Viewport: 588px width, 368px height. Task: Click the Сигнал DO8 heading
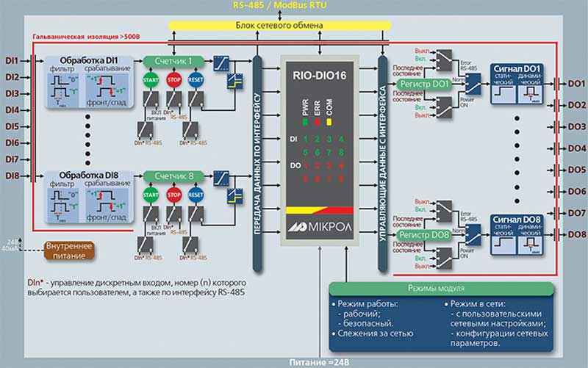(x=517, y=220)
